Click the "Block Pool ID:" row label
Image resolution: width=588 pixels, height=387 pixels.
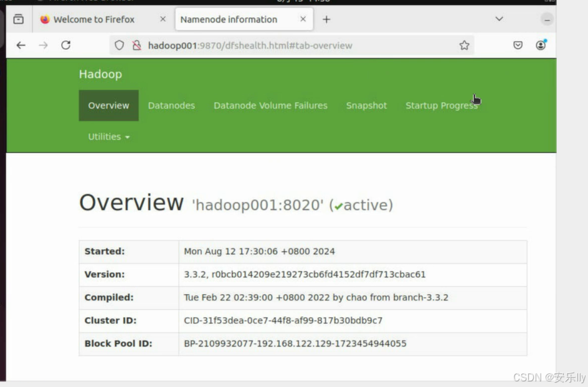[x=118, y=343]
